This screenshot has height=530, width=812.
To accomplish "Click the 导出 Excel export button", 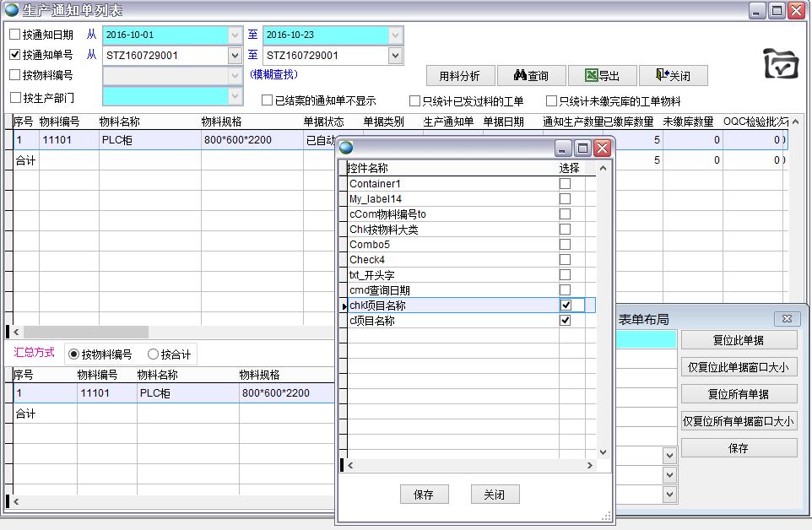I will point(602,76).
